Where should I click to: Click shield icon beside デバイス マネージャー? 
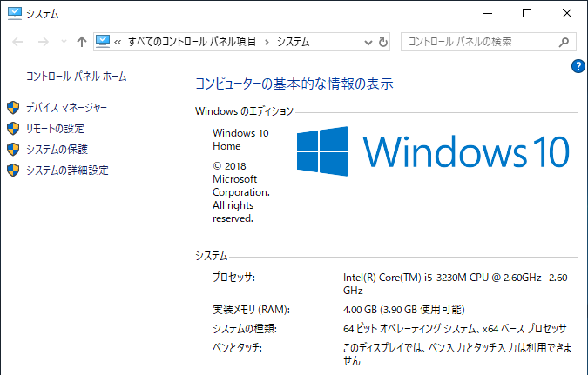[x=13, y=108]
